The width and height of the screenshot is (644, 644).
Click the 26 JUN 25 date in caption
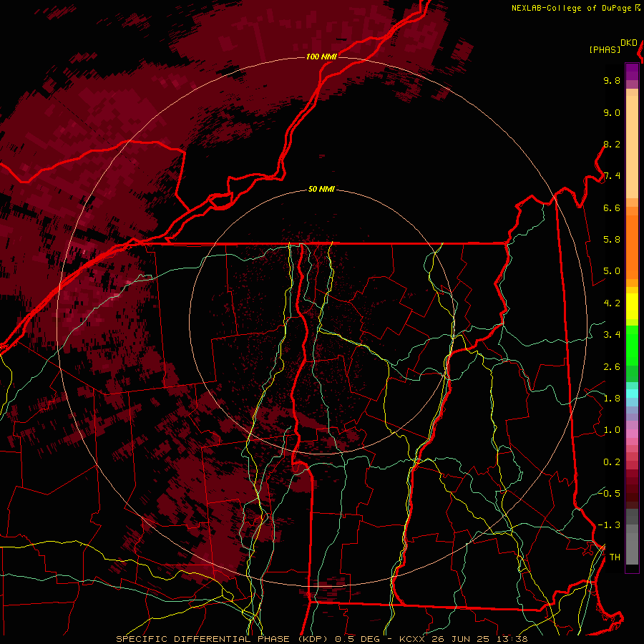[461, 639]
